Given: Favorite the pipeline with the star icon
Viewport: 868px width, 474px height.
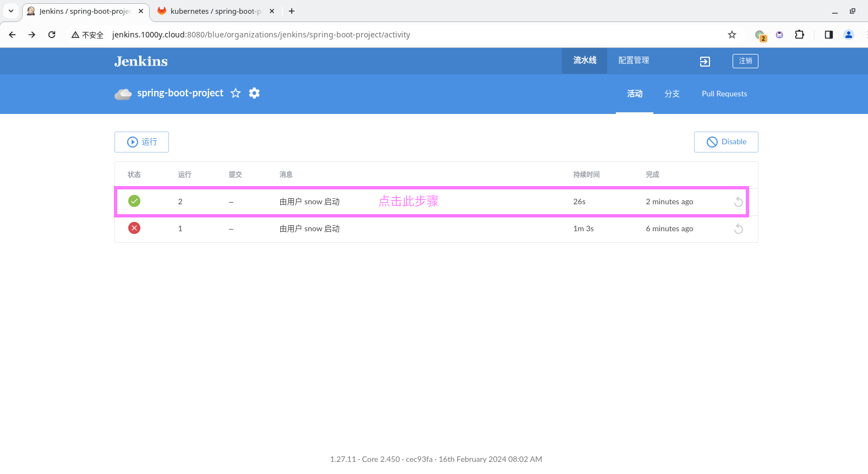Looking at the screenshot, I should pos(236,93).
